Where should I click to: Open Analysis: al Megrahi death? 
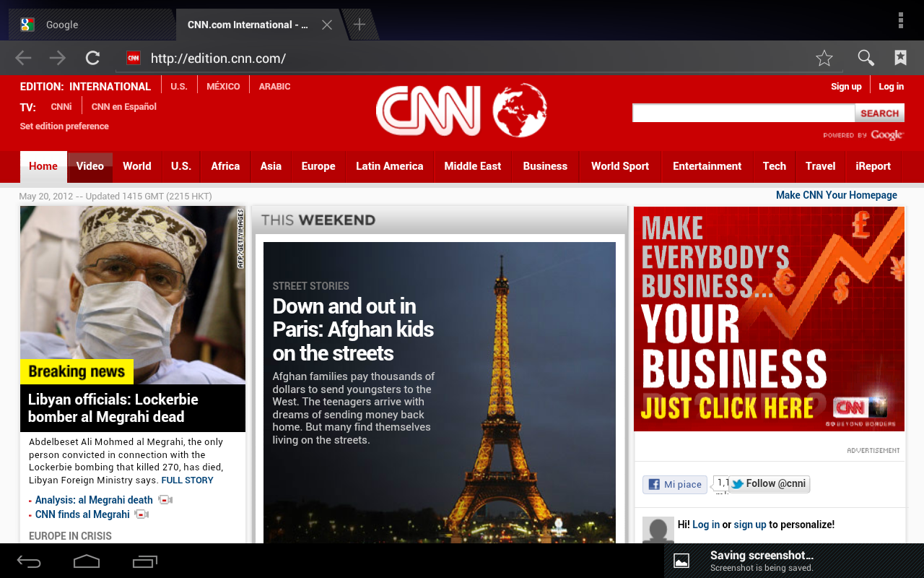click(x=94, y=500)
